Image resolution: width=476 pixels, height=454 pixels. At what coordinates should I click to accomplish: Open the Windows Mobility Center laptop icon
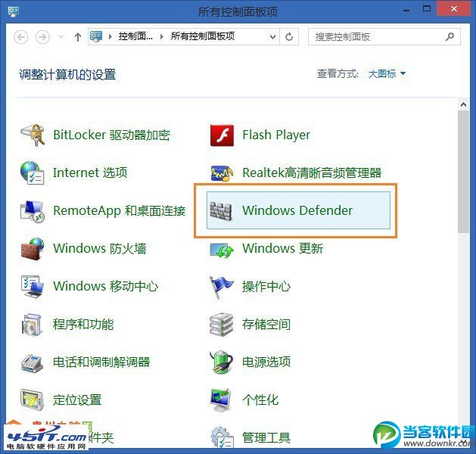tap(33, 287)
